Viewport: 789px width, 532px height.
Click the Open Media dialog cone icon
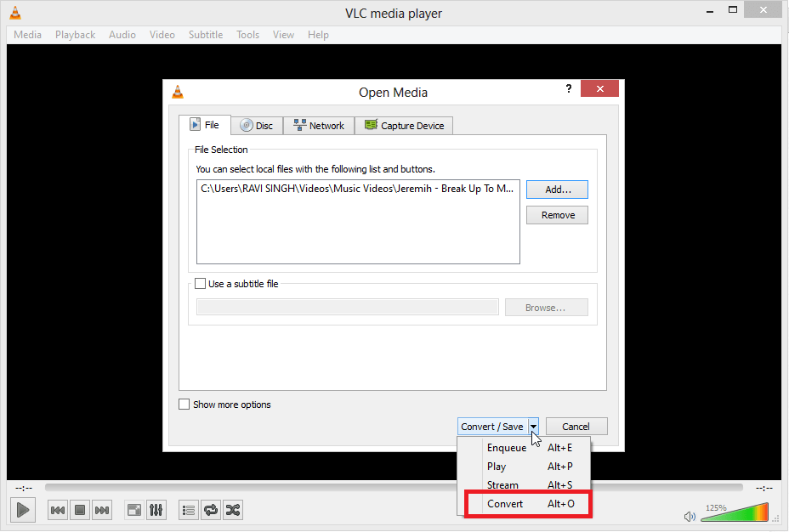pos(178,92)
